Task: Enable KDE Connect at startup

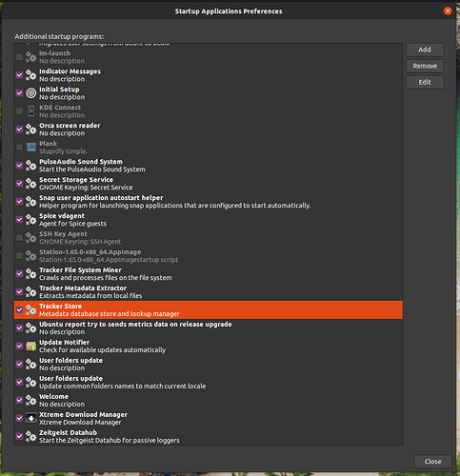Action: coord(19,111)
